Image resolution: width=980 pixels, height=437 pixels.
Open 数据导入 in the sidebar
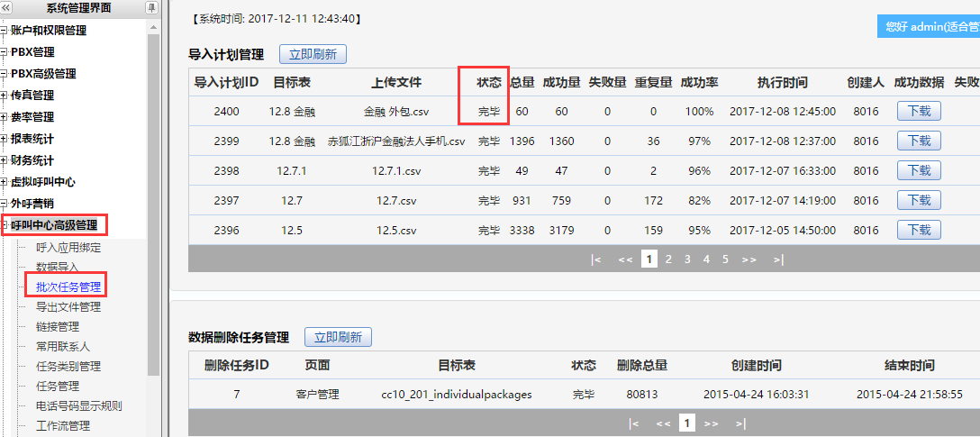point(58,268)
